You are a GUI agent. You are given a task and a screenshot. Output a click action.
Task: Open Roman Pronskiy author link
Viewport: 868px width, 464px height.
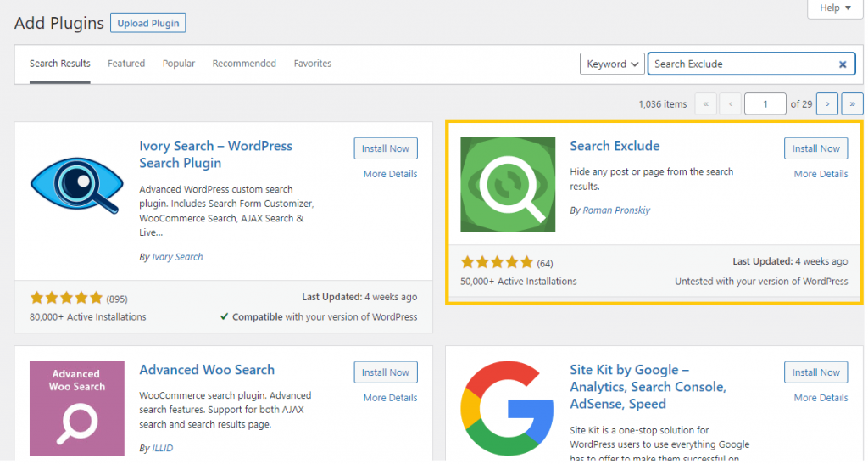click(618, 211)
